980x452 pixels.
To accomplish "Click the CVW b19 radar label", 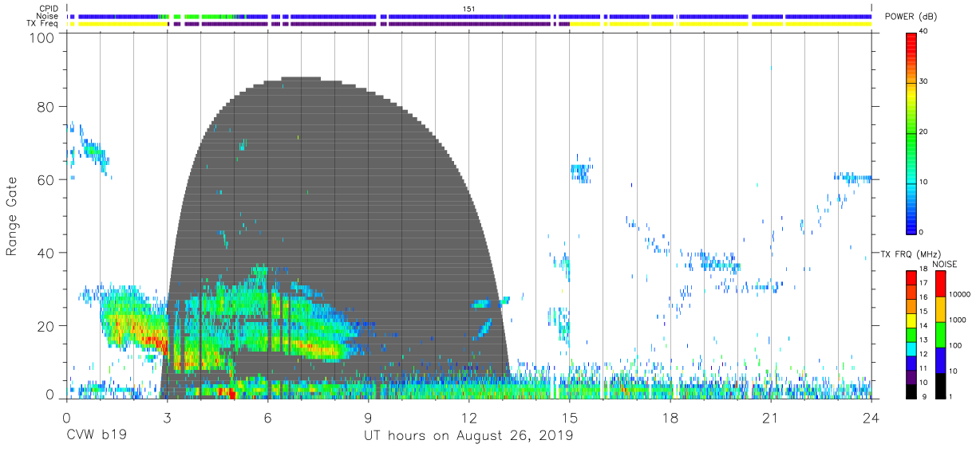I will click(97, 436).
